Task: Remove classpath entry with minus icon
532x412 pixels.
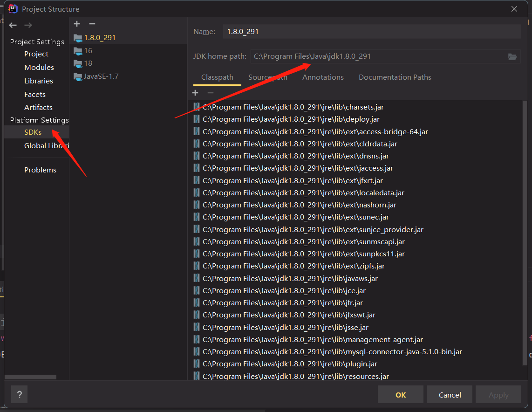Action: point(211,93)
